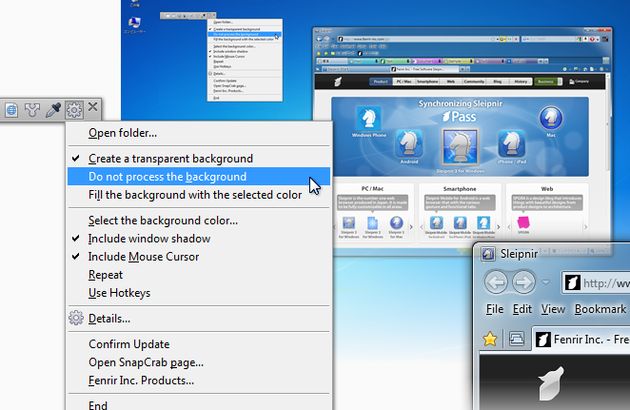This screenshot has width=630, height=410.
Task: Open SnapCrab page... menu entry
Action: coord(199,362)
